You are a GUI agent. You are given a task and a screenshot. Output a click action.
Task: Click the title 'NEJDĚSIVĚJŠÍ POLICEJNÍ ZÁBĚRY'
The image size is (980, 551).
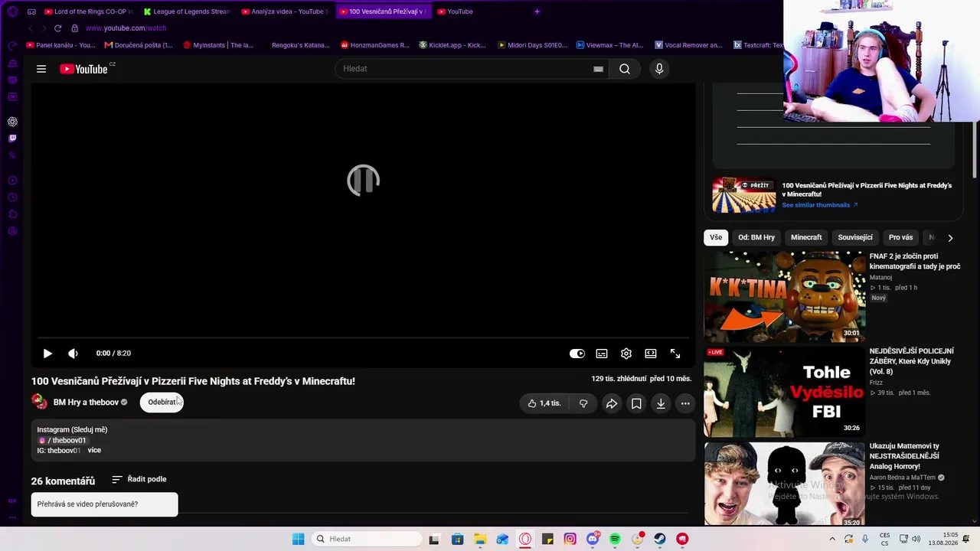tap(912, 361)
